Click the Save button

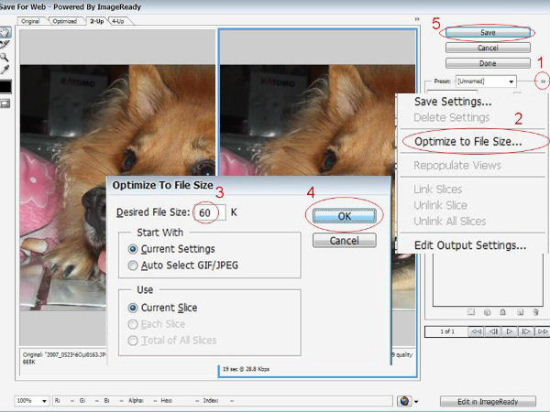coord(488,33)
